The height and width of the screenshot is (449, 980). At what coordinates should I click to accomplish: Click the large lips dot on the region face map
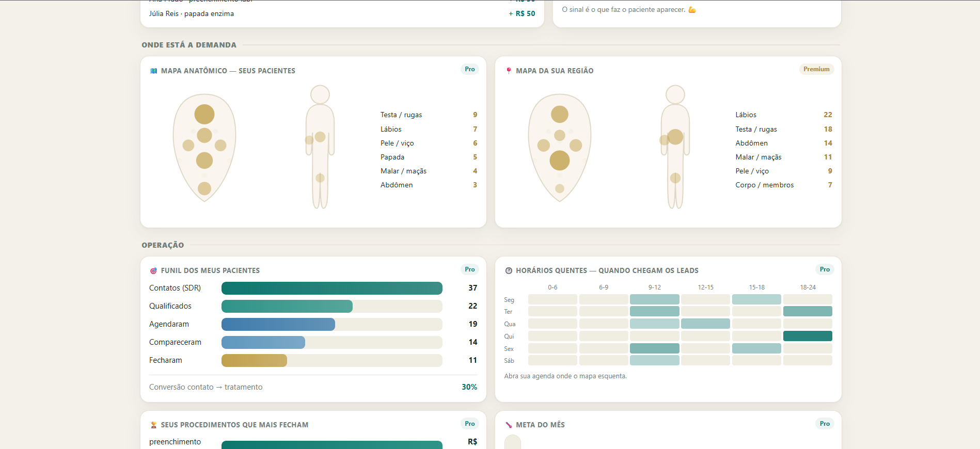tap(560, 161)
